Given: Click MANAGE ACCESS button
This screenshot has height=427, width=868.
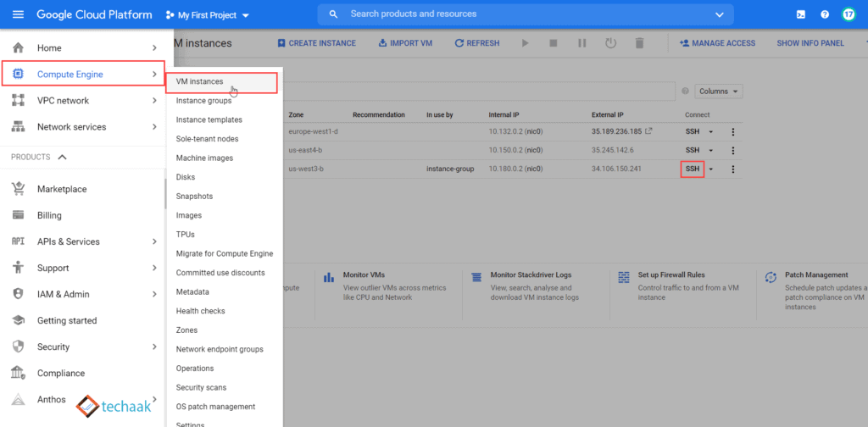Looking at the screenshot, I should tap(717, 43).
